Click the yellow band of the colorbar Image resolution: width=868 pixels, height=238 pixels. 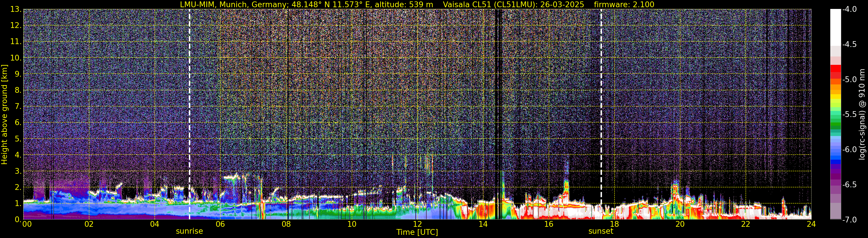835,97
